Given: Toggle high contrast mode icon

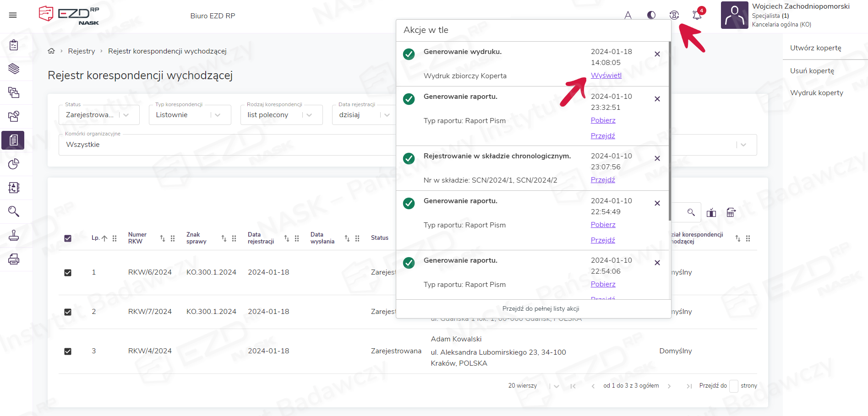Looking at the screenshot, I should (x=651, y=15).
